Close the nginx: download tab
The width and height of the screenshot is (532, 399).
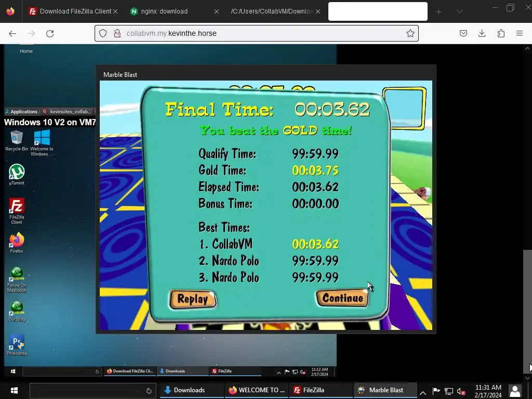click(x=217, y=11)
